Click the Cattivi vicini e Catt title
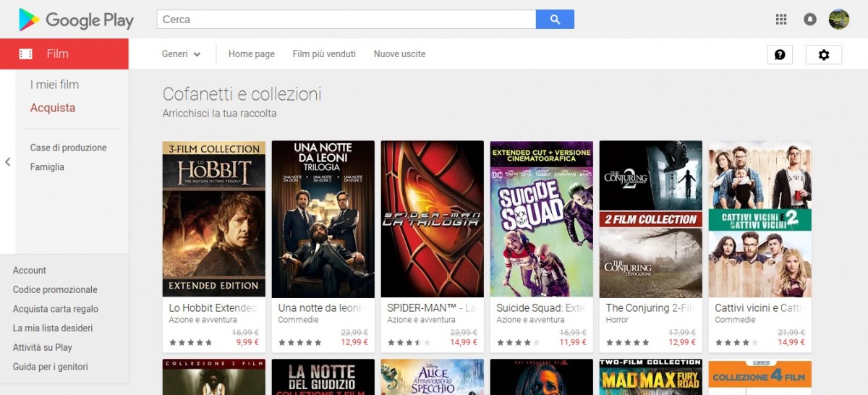The width and height of the screenshot is (868, 395). [759, 308]
